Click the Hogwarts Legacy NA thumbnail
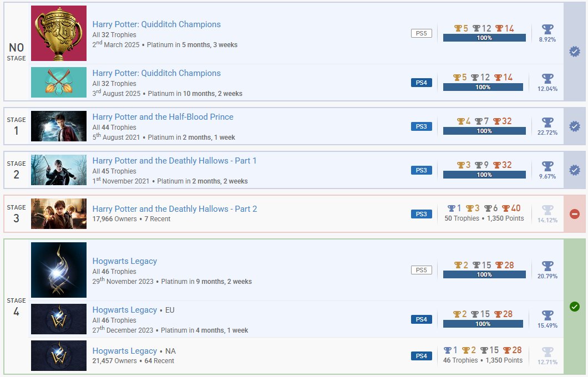The width and height of the screenshot is (588, 377). pos(59,355)
